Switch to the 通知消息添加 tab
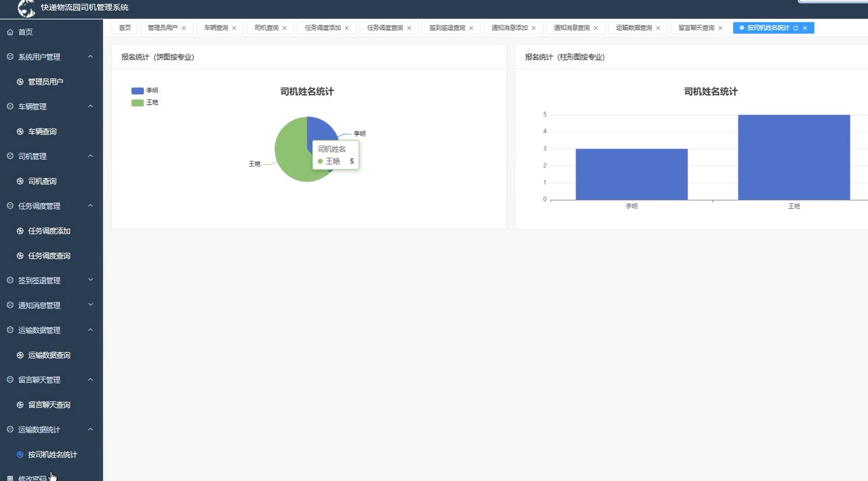Image resolution: width=868 pixels, height=481 pixels. pyautogui.click(x=508, y=28)
